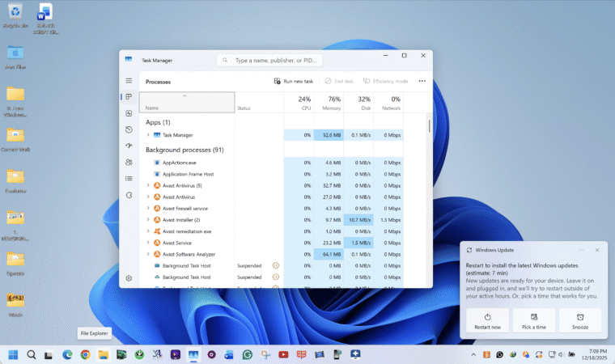Open Windows Update notification options ellipsis

tap(581, 250)
